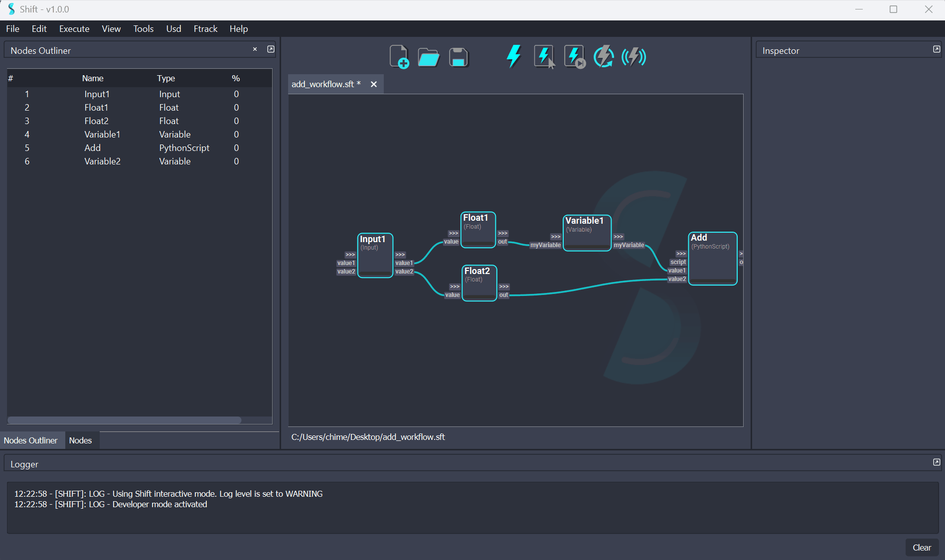This screenshot has width=945, height=560.
Task: Click the outliner horizontal scrollbar
Action: (125, 420)
